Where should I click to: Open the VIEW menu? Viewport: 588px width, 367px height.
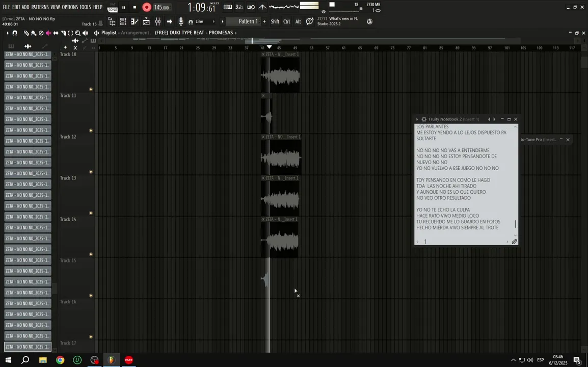(x=55, y=7)
